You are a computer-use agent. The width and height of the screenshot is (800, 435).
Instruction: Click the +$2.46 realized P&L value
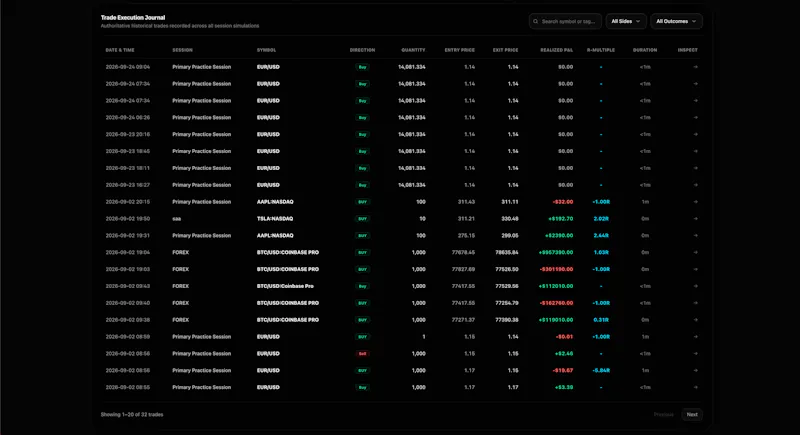point(564,353)
